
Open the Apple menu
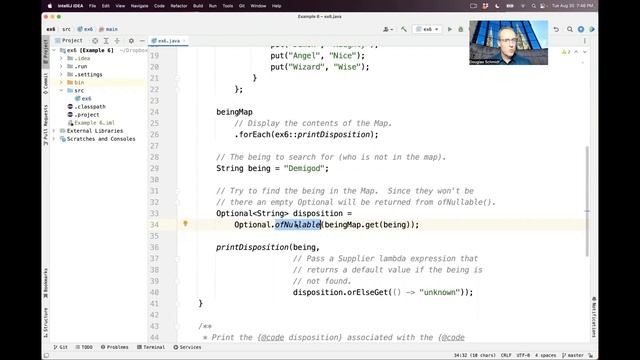point(50,6)
